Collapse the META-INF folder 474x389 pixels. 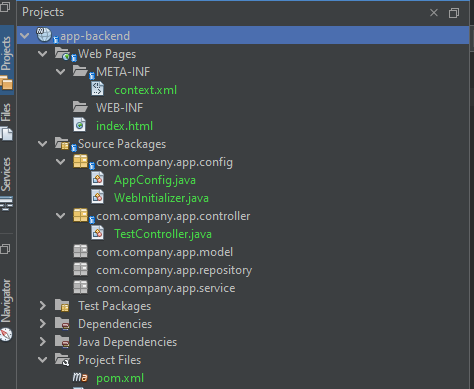point(60,71)
